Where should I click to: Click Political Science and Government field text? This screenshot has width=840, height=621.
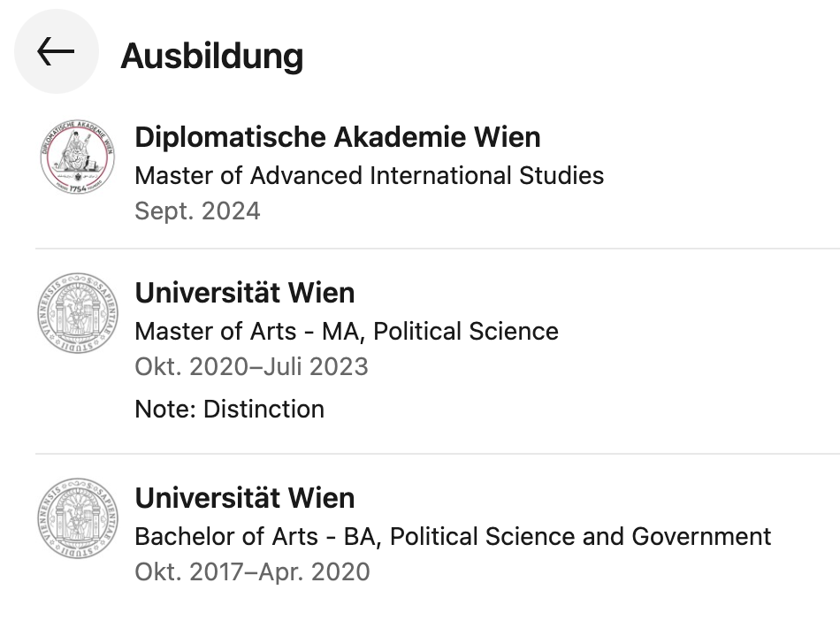tap(580, 536)
